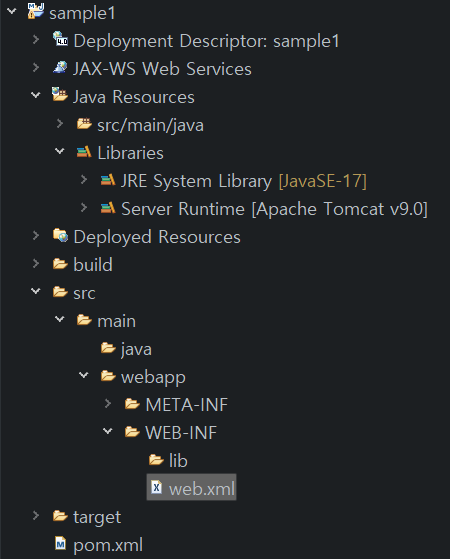Screen dimensions: 450x559
Task: Click the pom.xml Maven file icon
Action: point(61,543)
